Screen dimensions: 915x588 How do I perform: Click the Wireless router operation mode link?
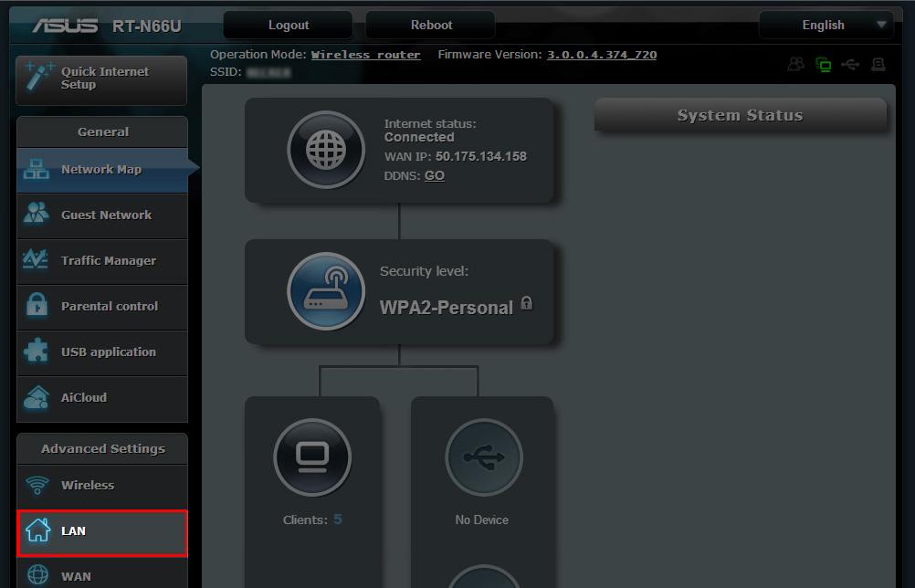click(x=366, y=55)
